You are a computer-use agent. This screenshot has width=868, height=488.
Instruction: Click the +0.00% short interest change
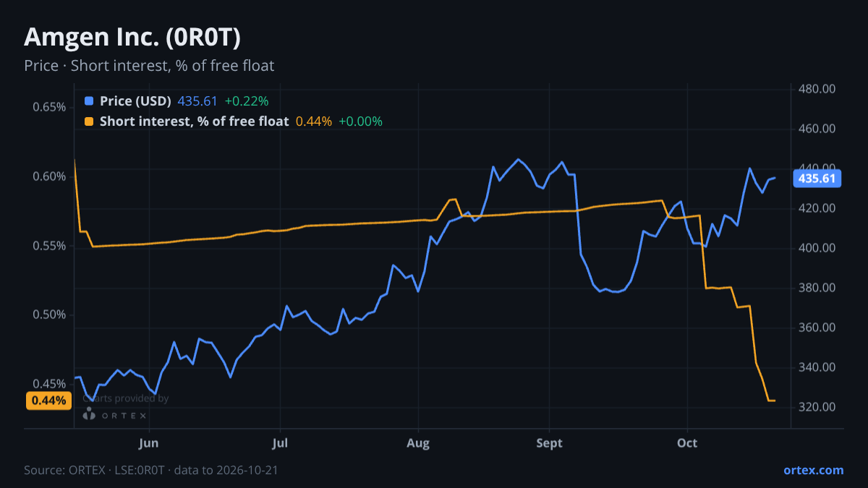click(x=360, y=121)
